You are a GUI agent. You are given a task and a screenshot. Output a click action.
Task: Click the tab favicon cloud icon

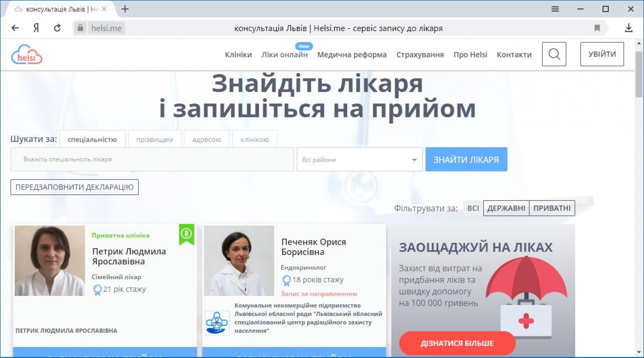tap(18, 9)
